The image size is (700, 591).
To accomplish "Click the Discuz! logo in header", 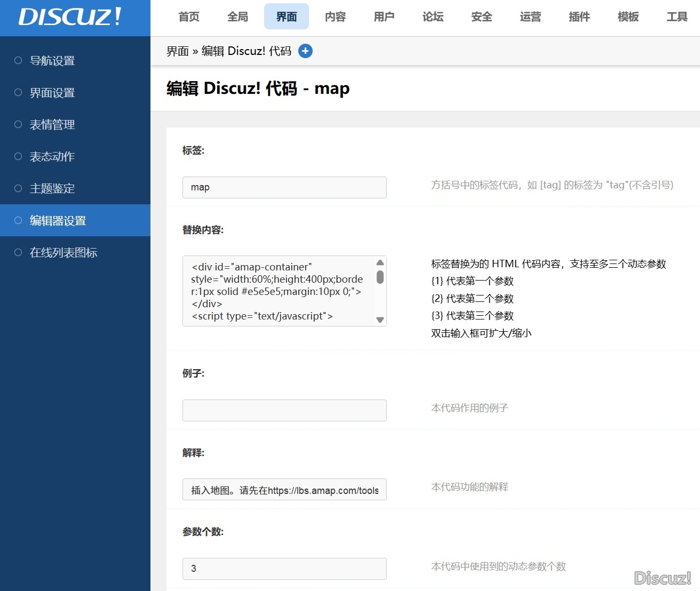I will (70, 17).
